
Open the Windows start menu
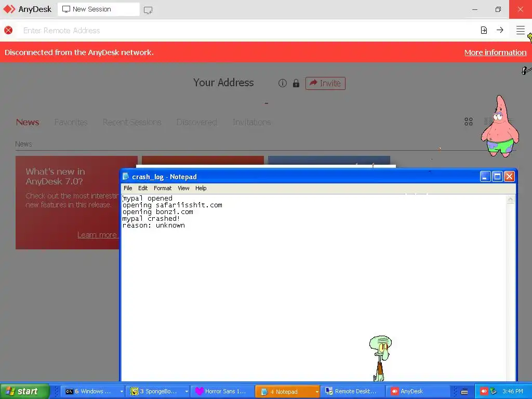tap(24, 391)
